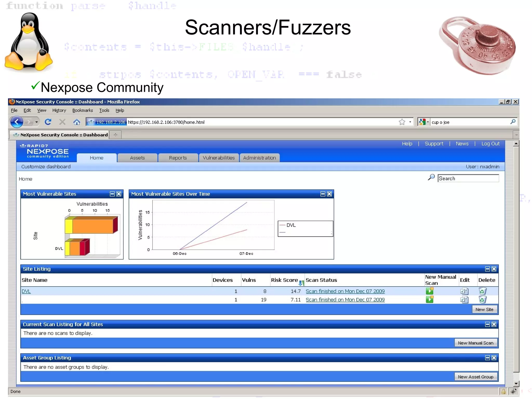Image resolution: width=532 pixels, height=399 pixels.
Task: Click the padlock security icon in the status bar
Action: pos(503,391)
